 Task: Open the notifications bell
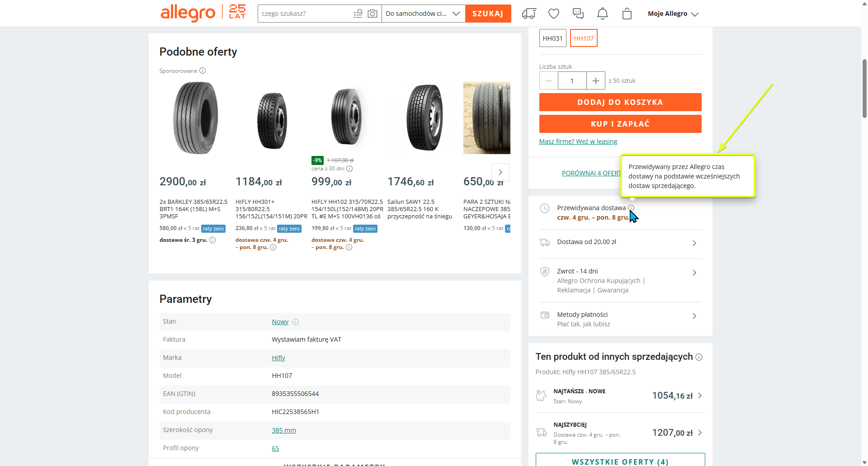[602, 14]
